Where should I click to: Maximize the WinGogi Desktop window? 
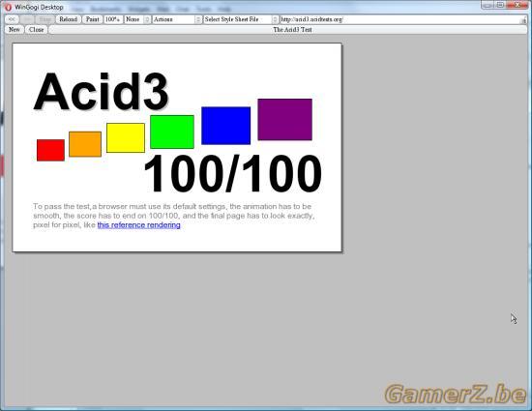[x=500, y=5]
